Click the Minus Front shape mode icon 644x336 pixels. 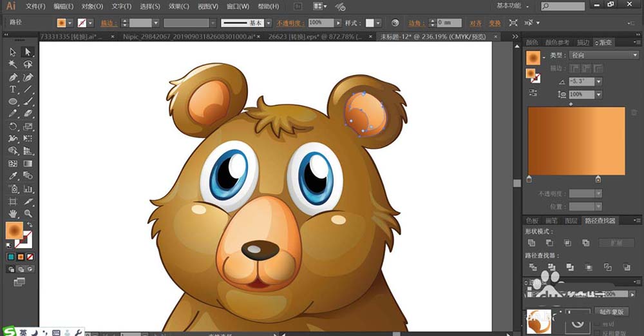click(x=549, y=242)
